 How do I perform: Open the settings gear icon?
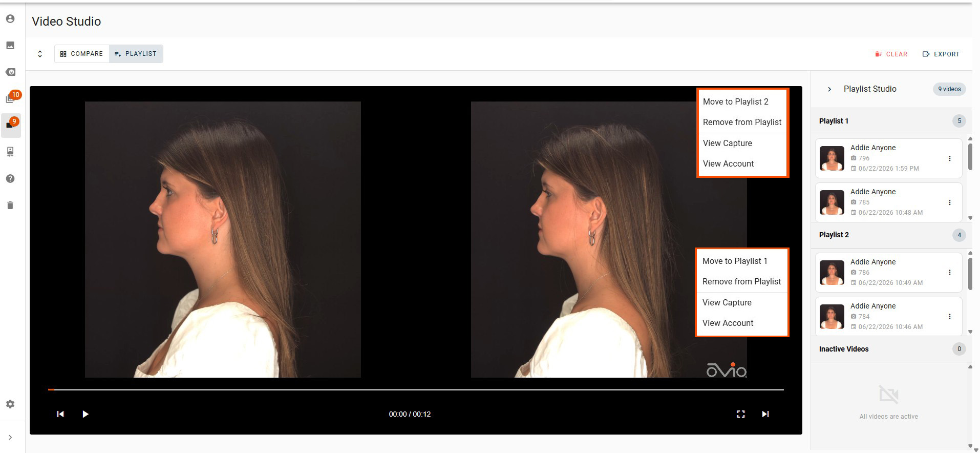10,404
